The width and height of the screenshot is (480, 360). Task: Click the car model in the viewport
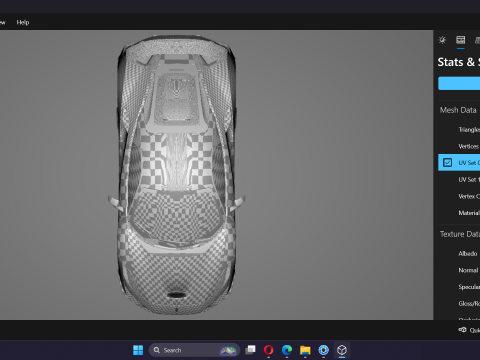[x=177, y=175]
